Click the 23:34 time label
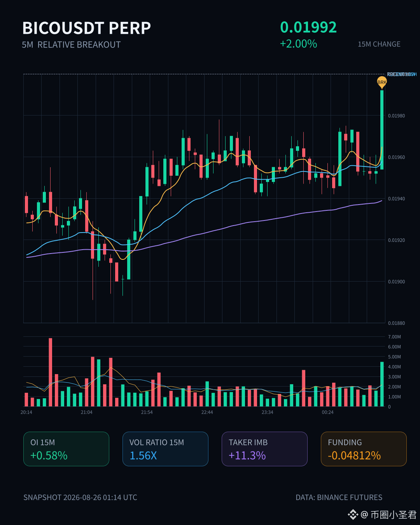The image size is (420, 525). coord(268,412)
